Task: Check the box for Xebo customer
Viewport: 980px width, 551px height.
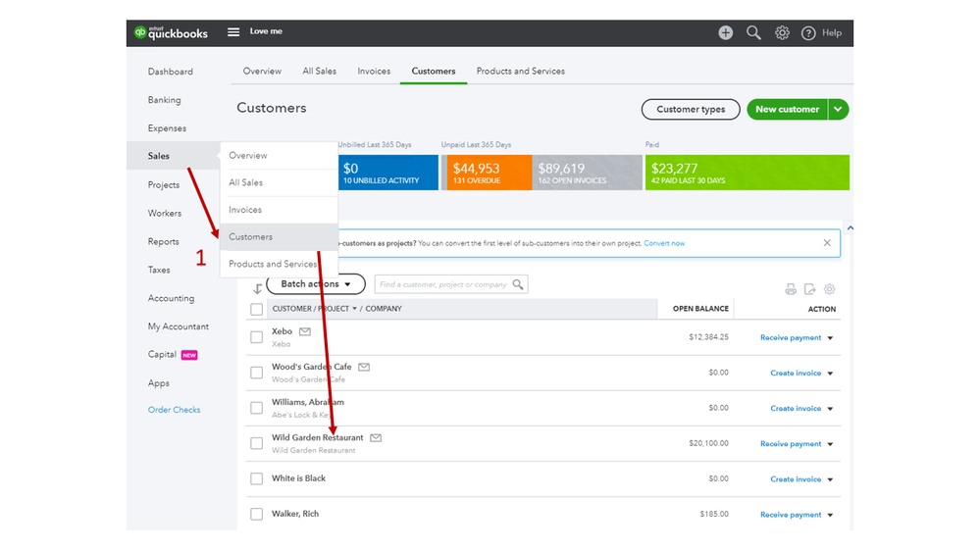Action: 256,337
